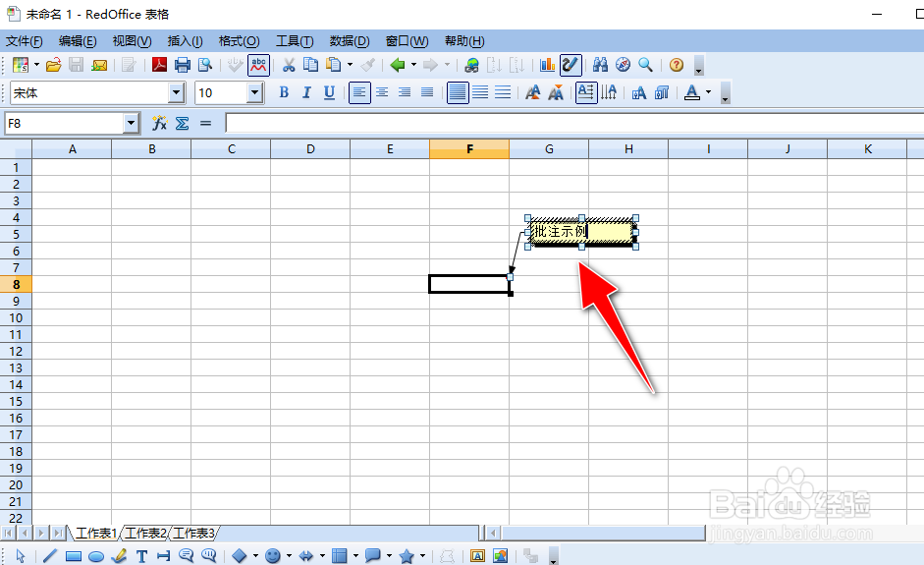Image resolution: width=924 pixels, height=565 pixels.
Task: Select the Line drawing tool
Action: [50, 555]
